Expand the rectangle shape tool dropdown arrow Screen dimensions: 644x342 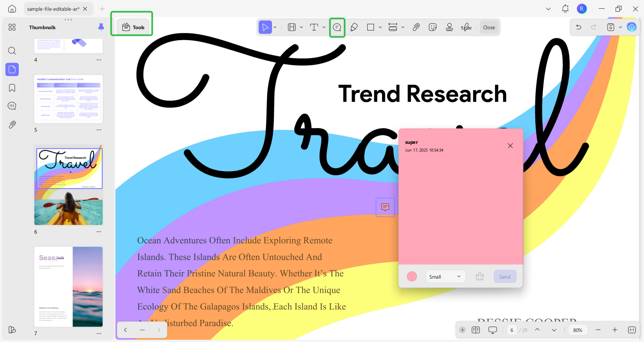tap(380, 27)
